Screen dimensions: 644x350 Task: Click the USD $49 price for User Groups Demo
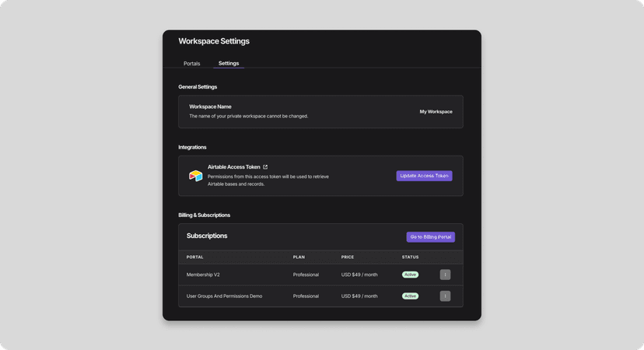click(359, 296)
